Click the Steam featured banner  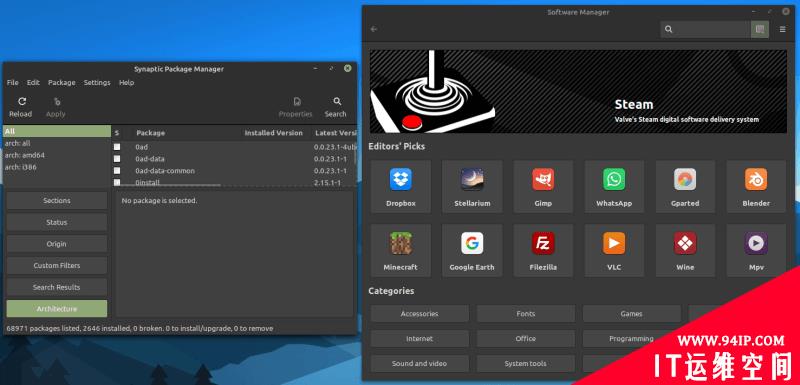tap(578, 91)
